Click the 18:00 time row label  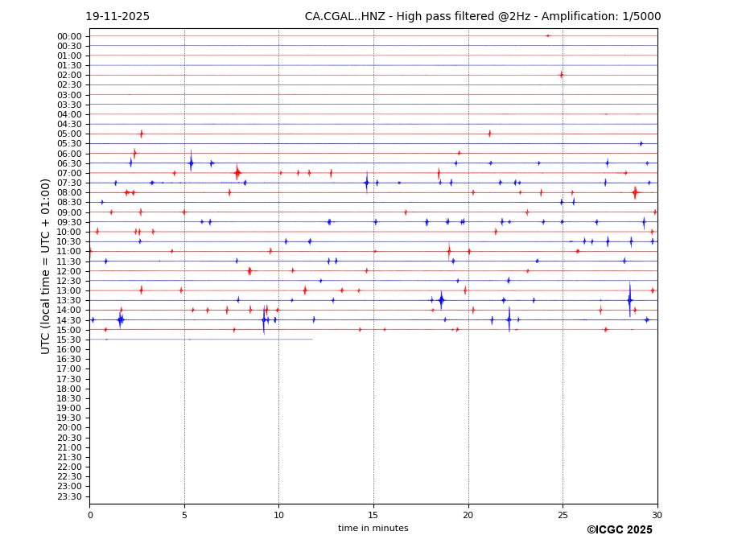[x=69, y=389]
